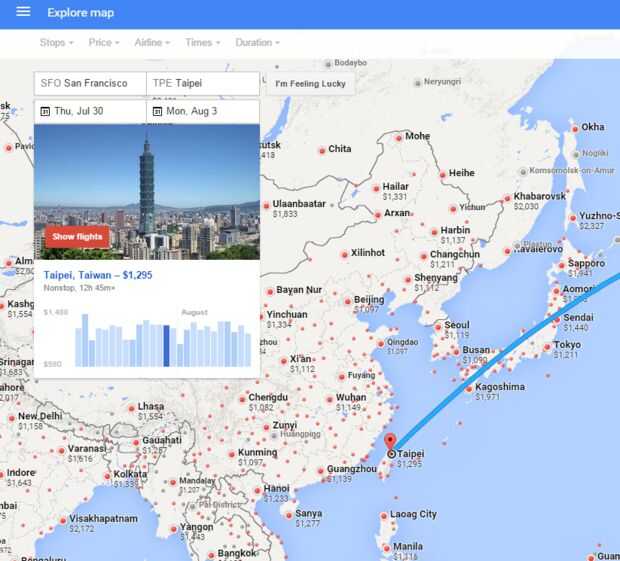
Task: Open the Price filter dropdown
Action: click(104, 43)
